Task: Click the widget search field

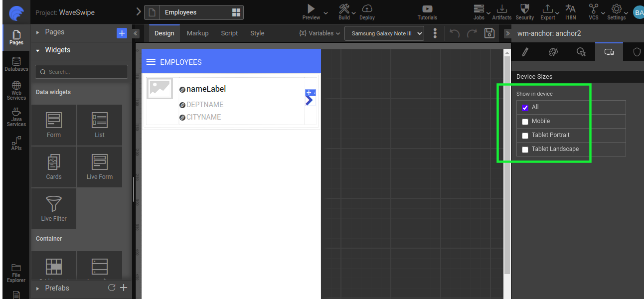Action: pyautogui.click(x=81, y=72)
